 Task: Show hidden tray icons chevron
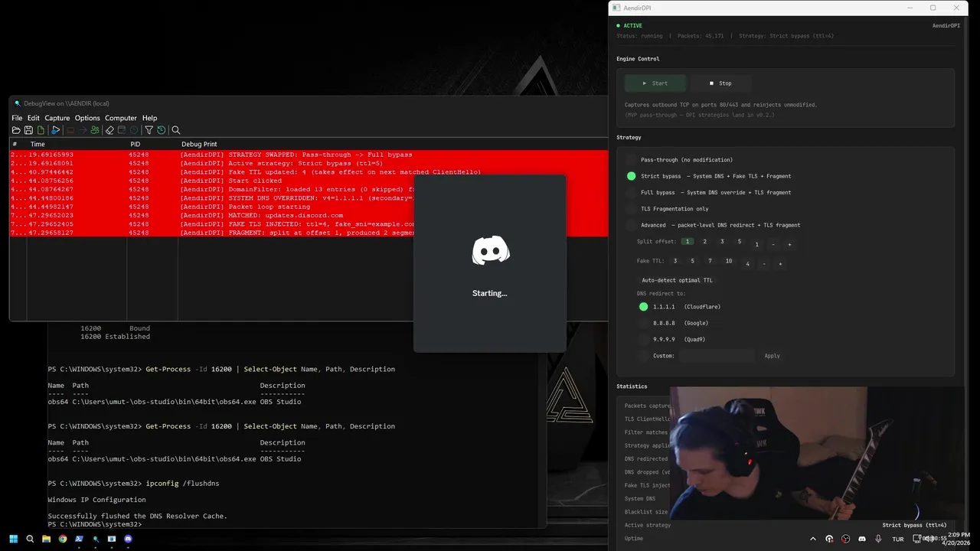[813, 539]
